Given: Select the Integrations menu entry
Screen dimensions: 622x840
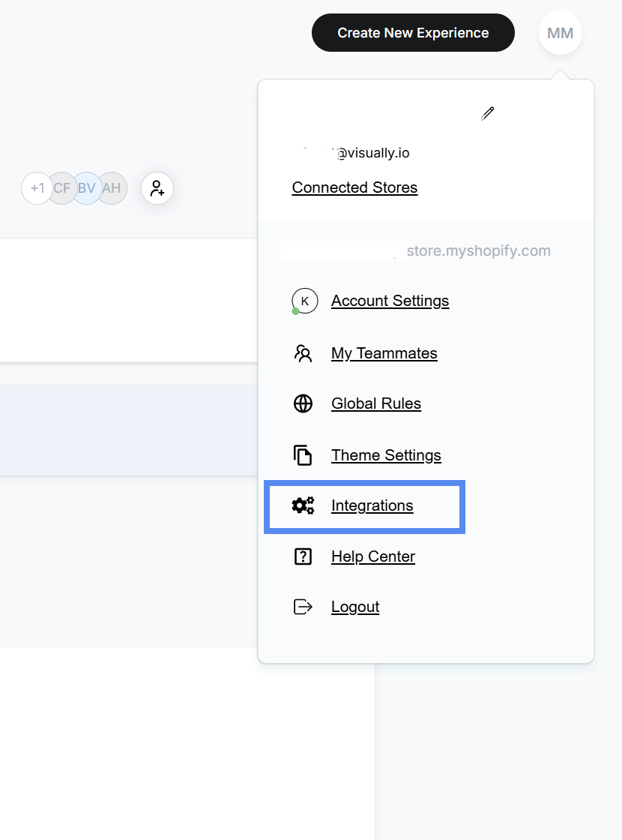Looking at the screenshot, I should coord(372,505).
